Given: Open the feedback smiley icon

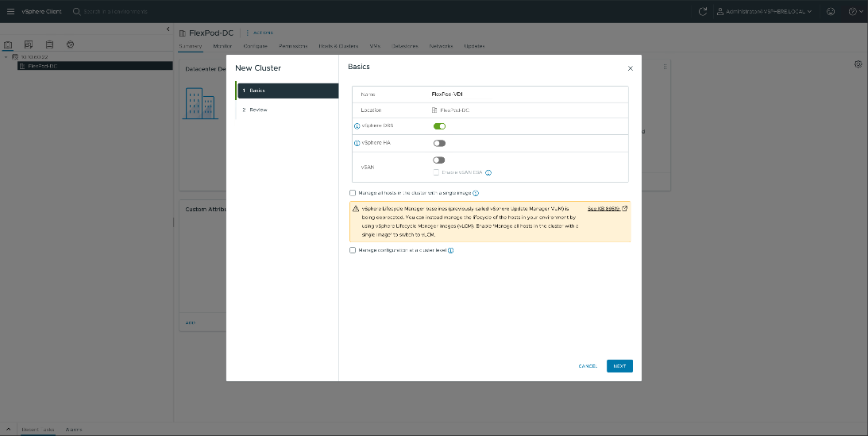Looking at the screenshot, I should pyautogui.click(x=831, y=11).
